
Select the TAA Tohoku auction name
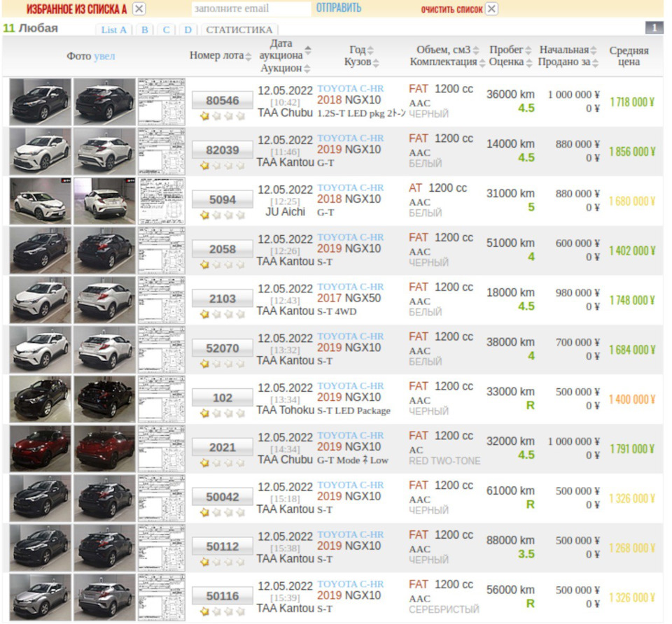tap(286, 411)
